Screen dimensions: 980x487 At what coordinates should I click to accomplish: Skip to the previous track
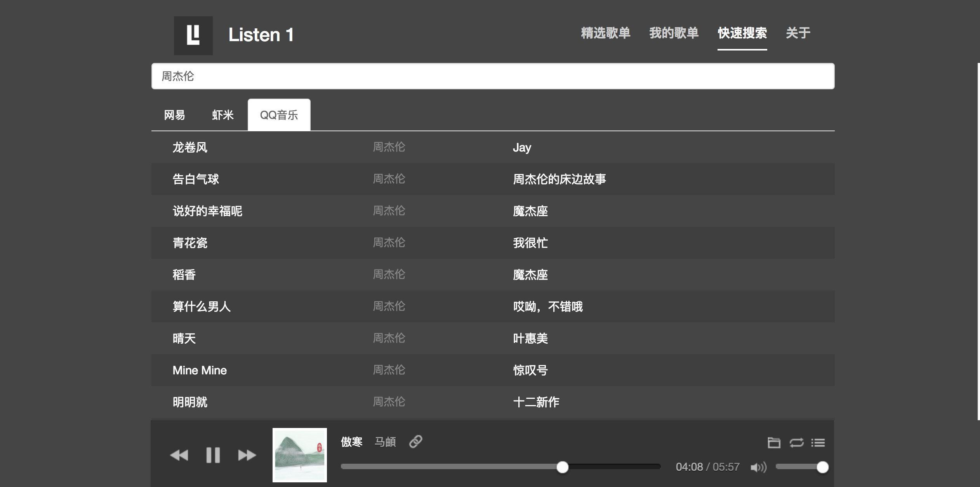179,455
